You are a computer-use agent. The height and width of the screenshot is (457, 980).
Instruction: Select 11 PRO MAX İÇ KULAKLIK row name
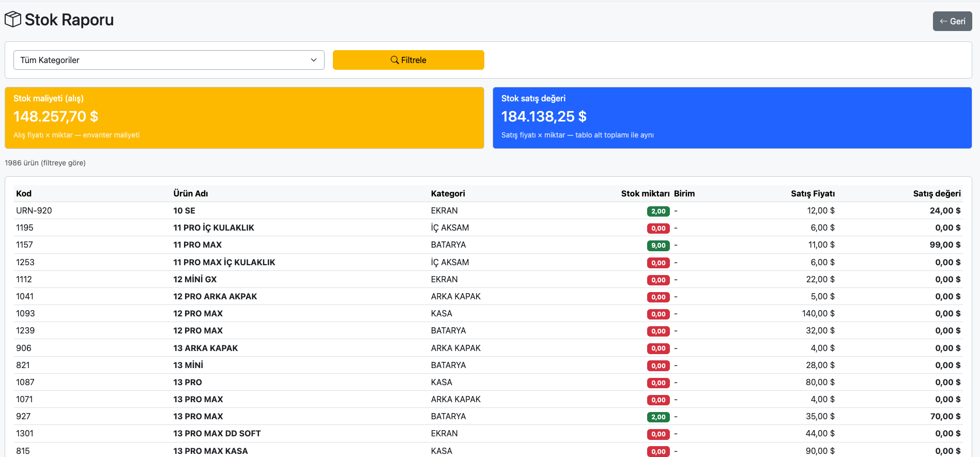(x=224, y=262)
